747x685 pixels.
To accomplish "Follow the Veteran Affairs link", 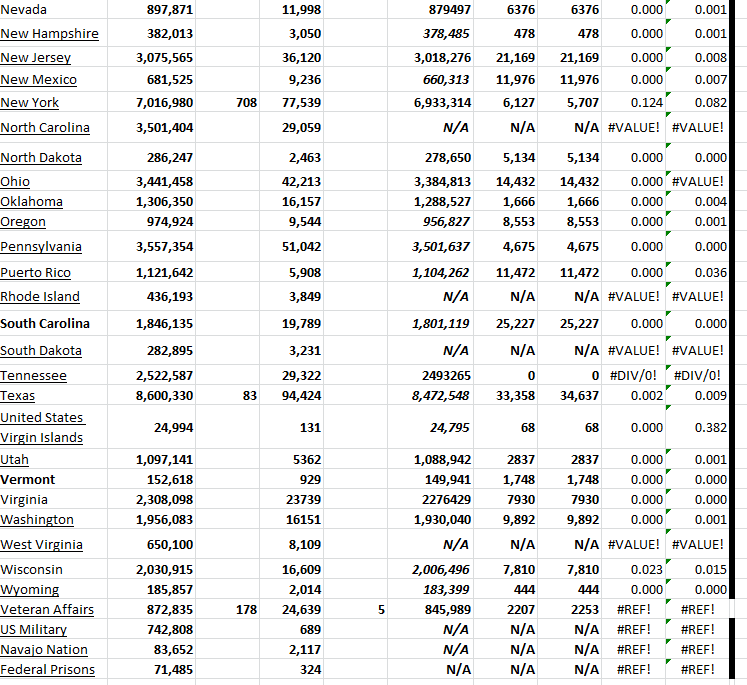I will click(47, 609).
